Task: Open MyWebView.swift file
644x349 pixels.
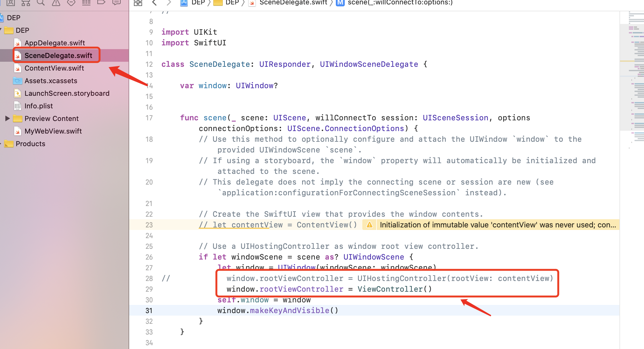Action: (x=53, y=131)
